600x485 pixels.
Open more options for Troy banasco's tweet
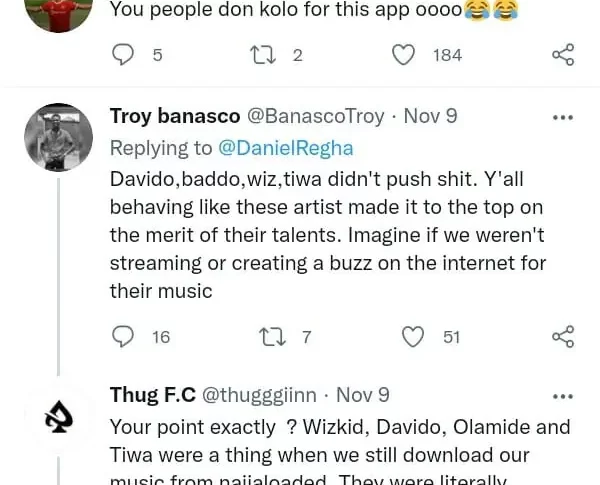(563, 117)
